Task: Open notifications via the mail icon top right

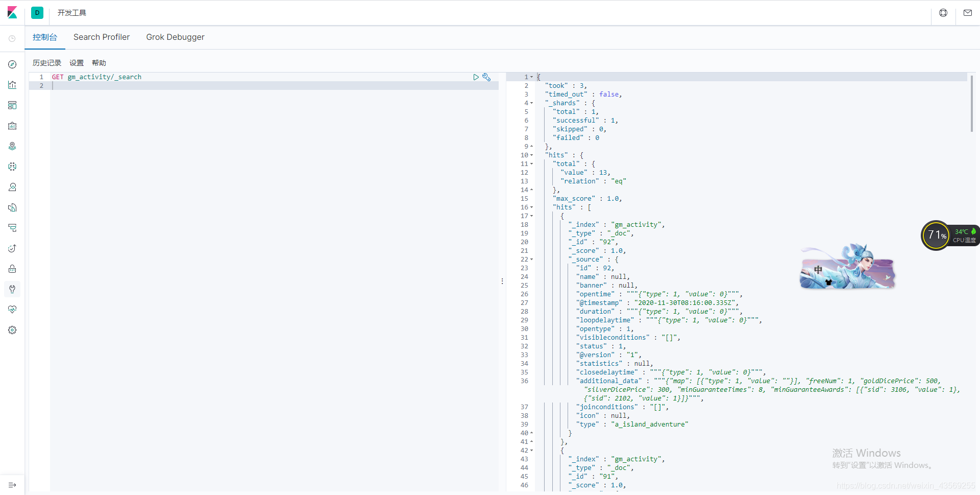Action: [967, 12]
